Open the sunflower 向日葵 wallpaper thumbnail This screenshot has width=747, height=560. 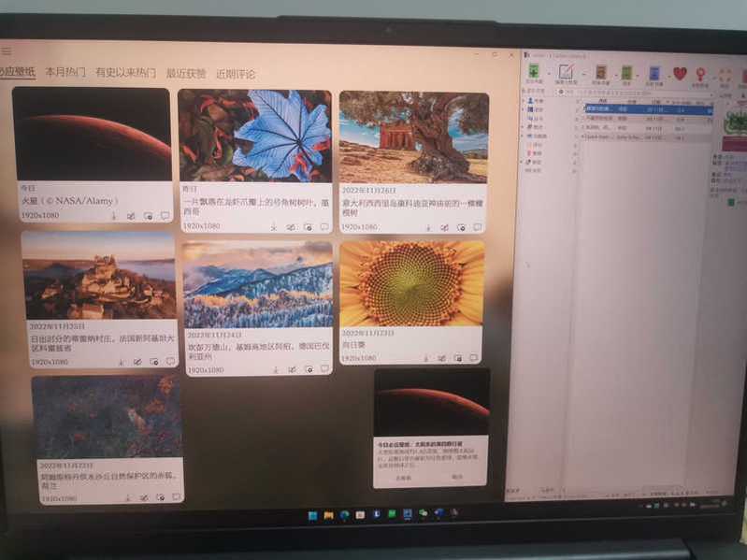click(412, 284)
